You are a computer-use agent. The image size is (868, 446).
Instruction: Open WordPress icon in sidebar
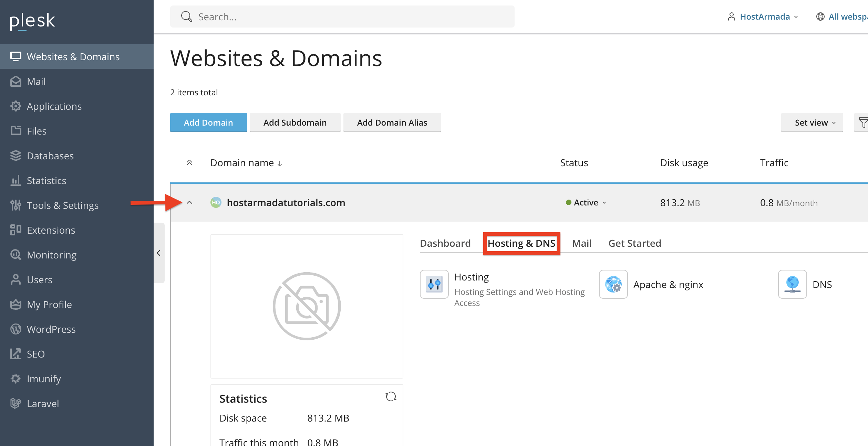click(16, 329)
